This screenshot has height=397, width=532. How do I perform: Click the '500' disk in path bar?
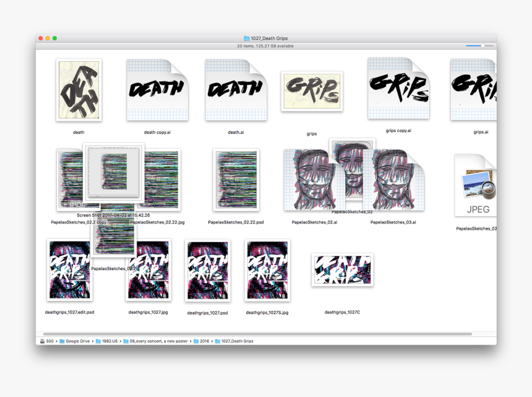47,341
